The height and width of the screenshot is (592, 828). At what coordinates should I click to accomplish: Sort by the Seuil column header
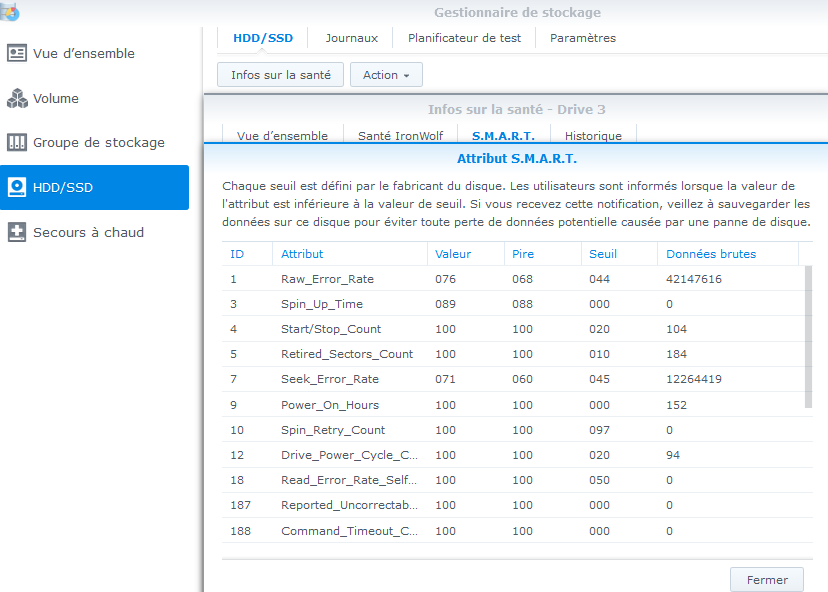619,254
